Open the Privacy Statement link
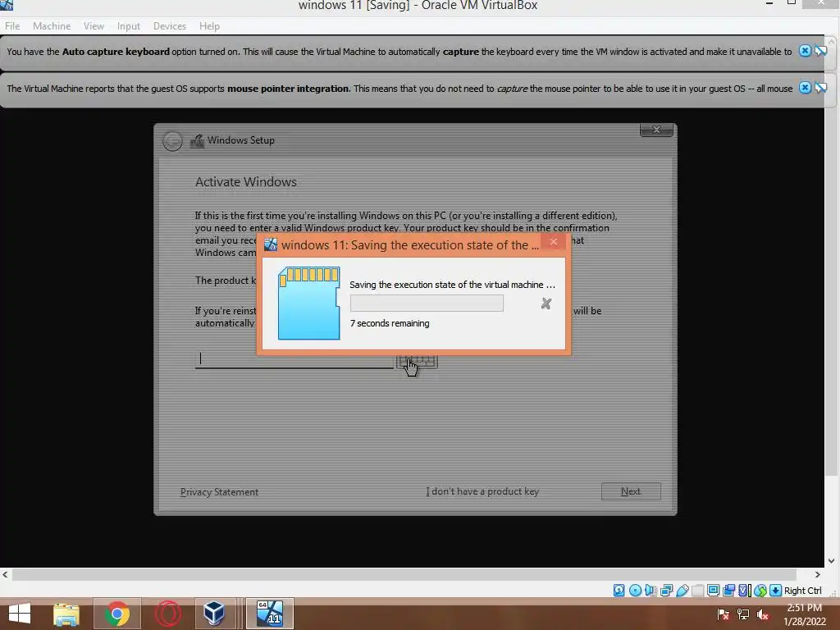 [219, 492]
